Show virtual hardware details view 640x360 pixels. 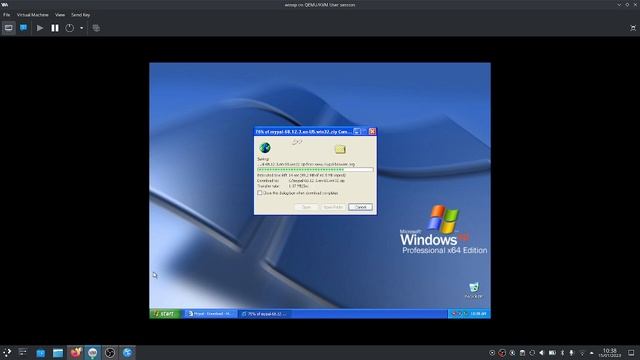[x=23, y=28]
